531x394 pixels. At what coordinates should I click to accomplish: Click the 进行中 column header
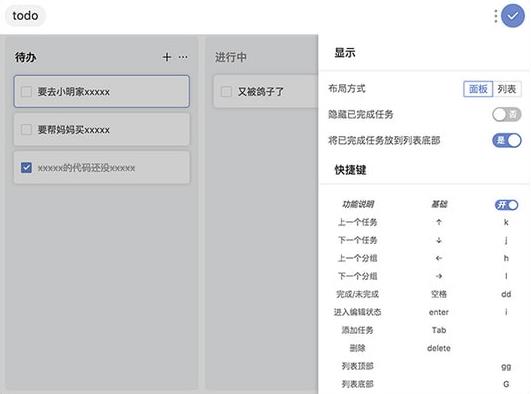[x=231, y=57]
